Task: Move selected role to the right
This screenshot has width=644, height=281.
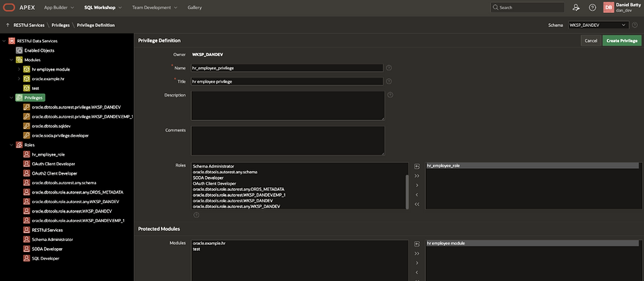Action: coord(417,185)
